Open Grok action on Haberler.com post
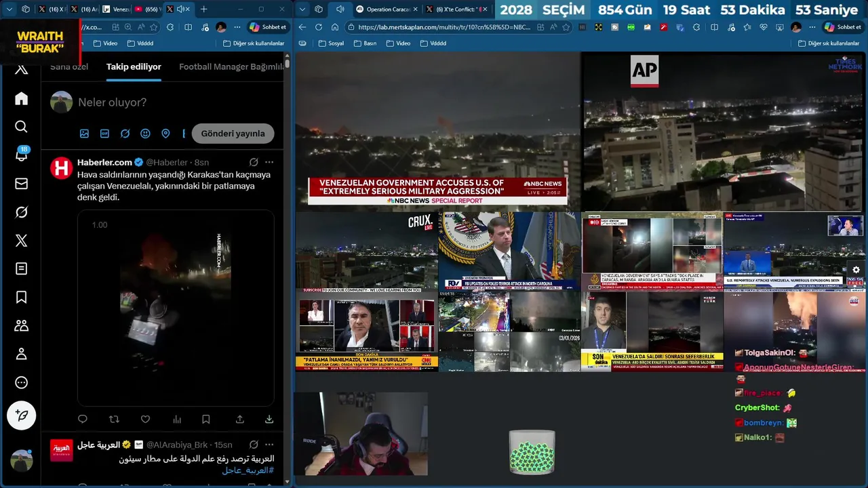This screenshot has height=488, width=868. 254,162
